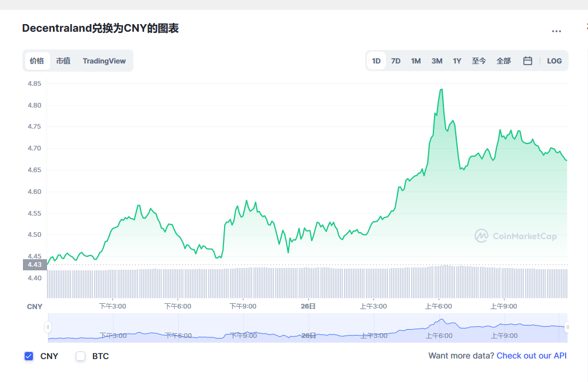Click the CNY axis unit label
The width and height of the screenshot is (588, 382).
(x=35, y=307)
